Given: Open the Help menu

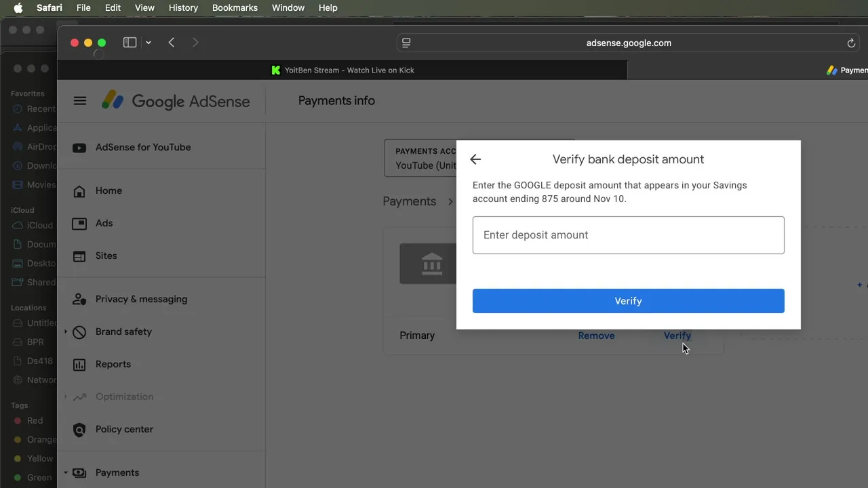Looking at the screenshot, I should click(328, 7).
